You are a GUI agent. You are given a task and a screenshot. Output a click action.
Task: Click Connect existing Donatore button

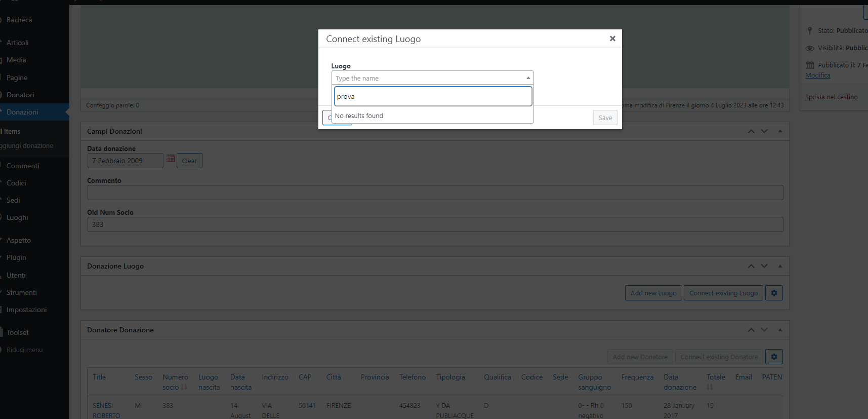pyautogui.click(x=719, y=357)
